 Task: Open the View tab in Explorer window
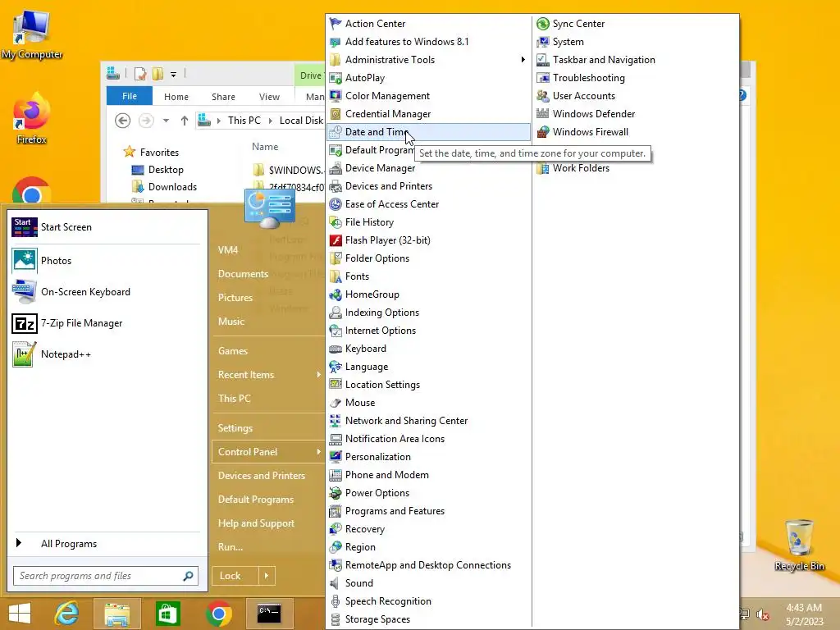[x=269, y=97]
